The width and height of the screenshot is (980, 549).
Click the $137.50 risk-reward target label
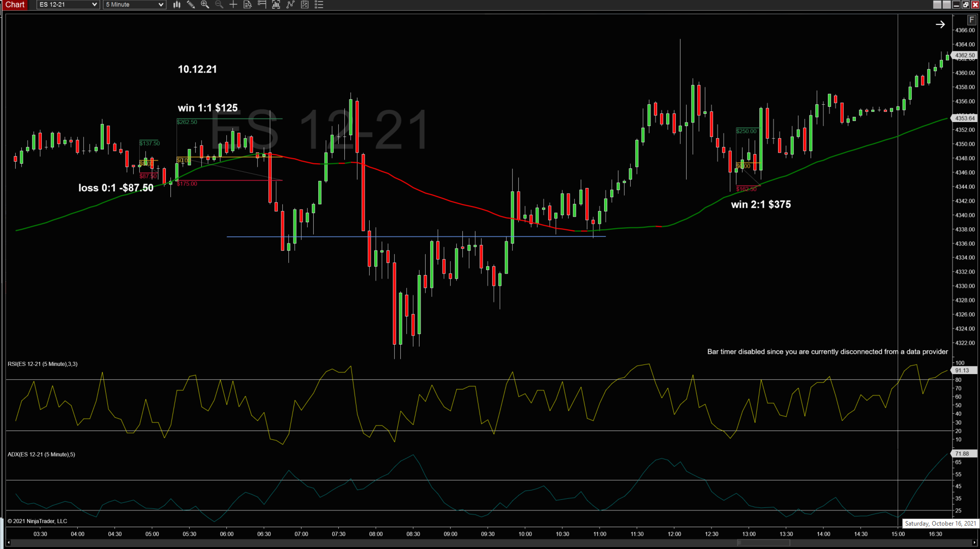(150, 143)
